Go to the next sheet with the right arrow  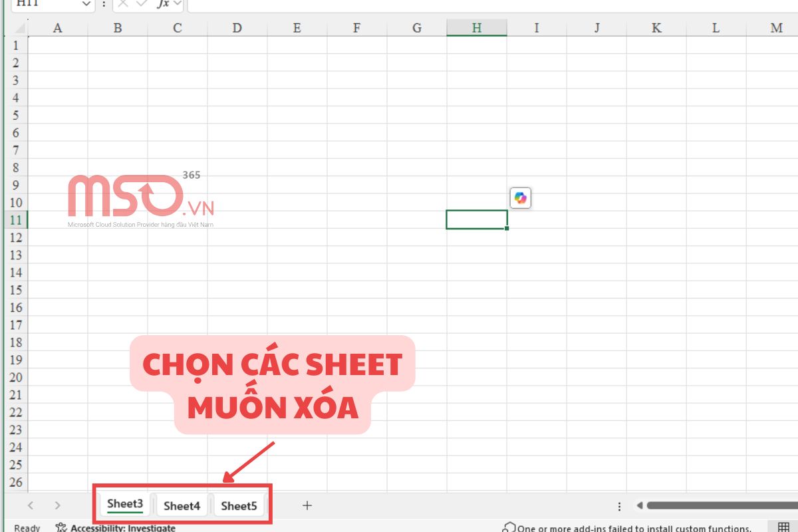pyautogui.click(x=57, y=505)
